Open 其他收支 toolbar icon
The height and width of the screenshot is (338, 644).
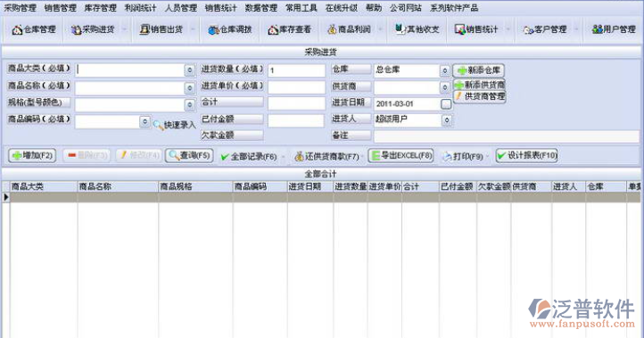pos(400,29)
